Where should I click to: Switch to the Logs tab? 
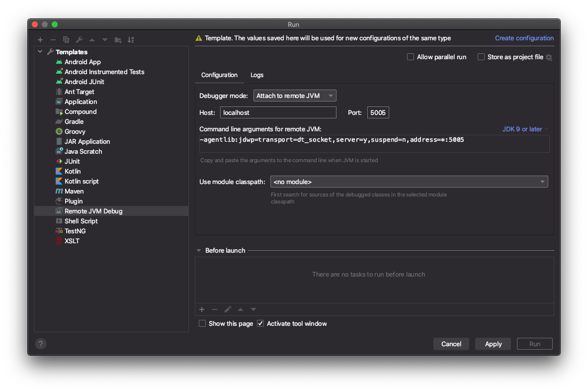tap(256, 75)
